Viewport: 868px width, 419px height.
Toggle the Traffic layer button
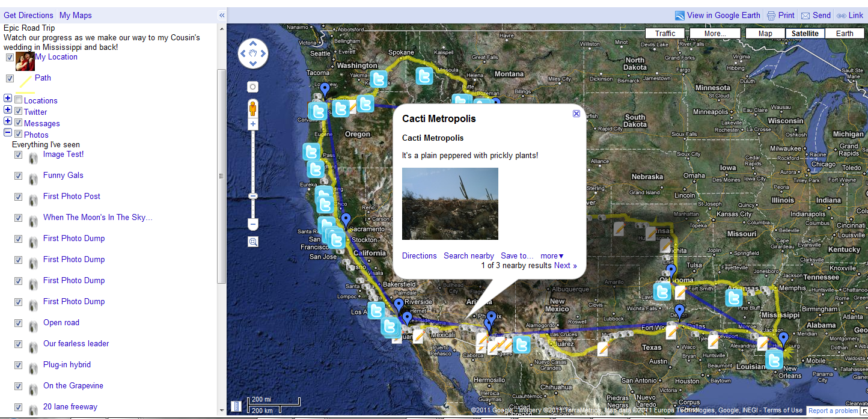pyautogui.click(x=665, y=34)
